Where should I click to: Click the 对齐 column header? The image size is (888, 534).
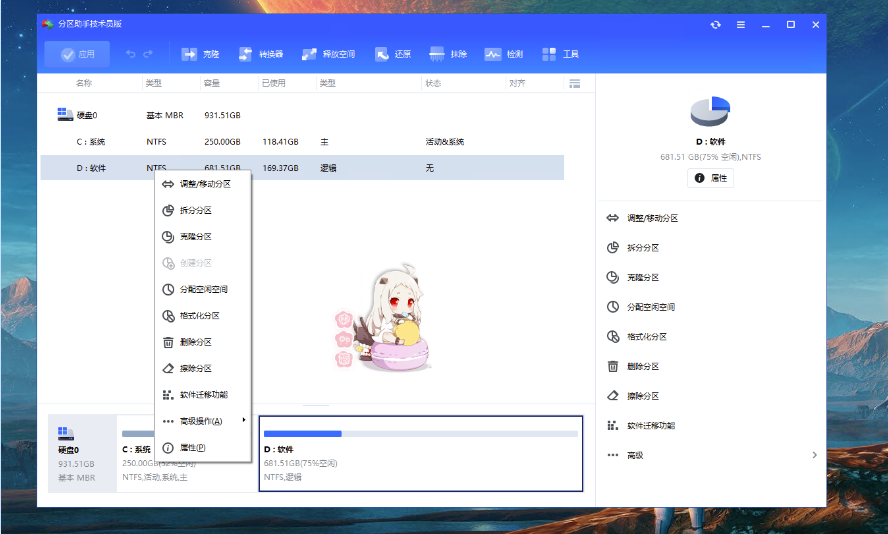click(x=517, y=83)
